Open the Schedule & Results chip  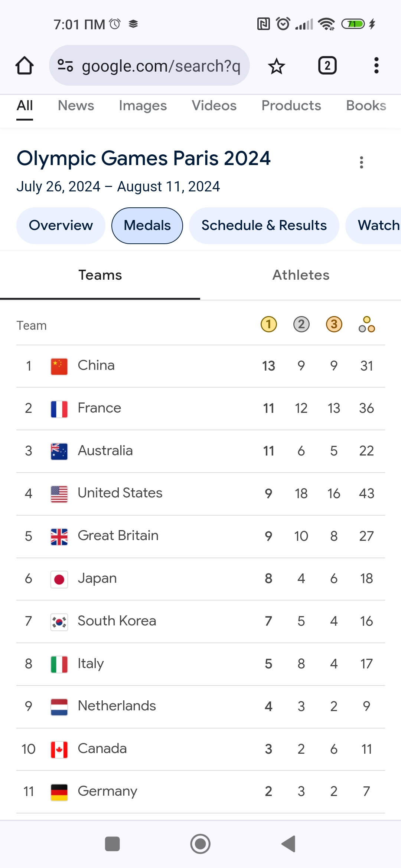coord(264,226)
